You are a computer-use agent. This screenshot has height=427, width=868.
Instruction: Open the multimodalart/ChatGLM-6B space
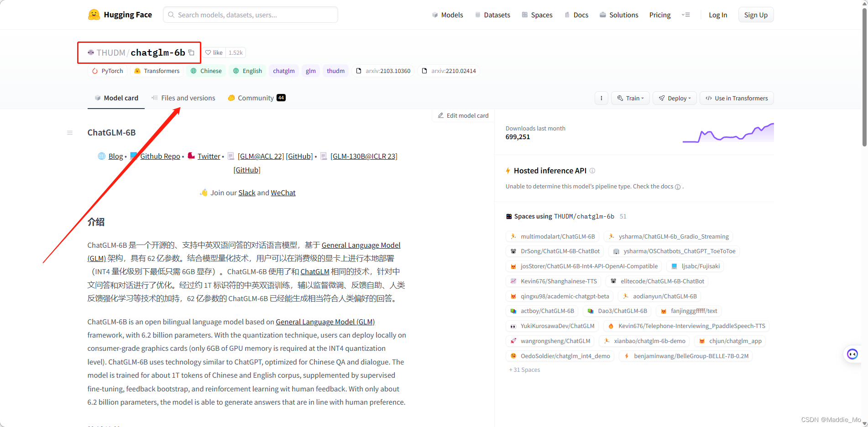(553, 236)
